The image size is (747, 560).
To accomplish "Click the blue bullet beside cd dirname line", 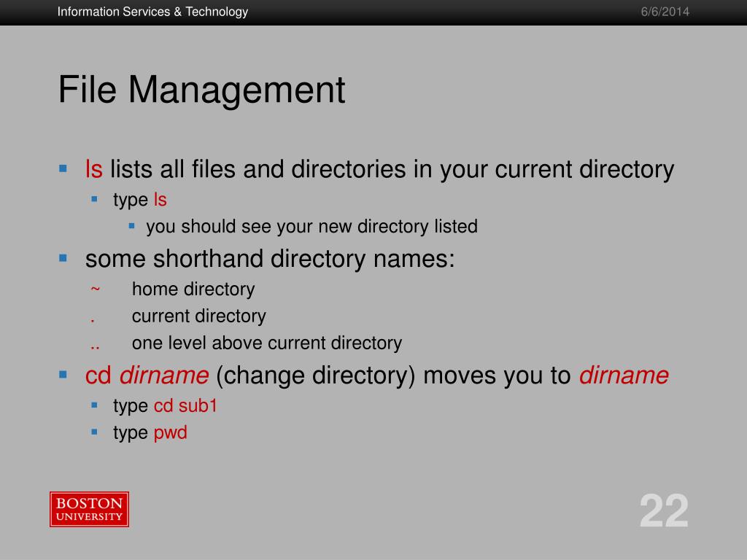I will [63, 374].
